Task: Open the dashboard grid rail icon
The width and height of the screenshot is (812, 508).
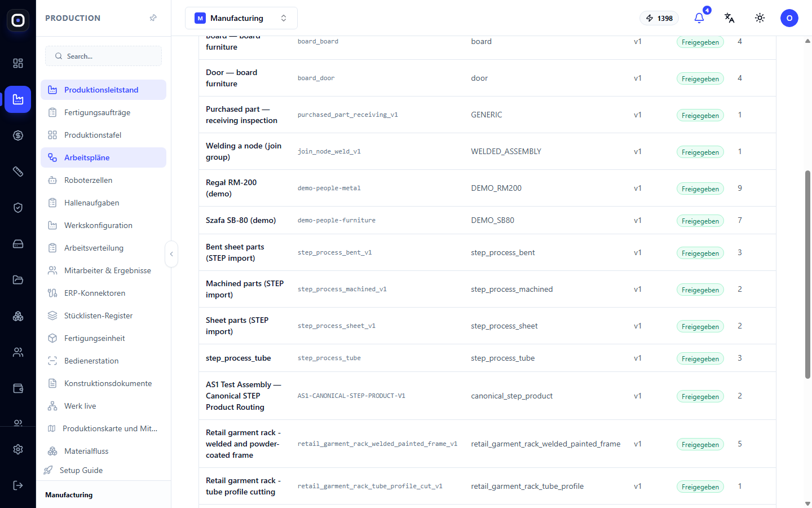Action: pyautogui.click(x=18, y=63)
